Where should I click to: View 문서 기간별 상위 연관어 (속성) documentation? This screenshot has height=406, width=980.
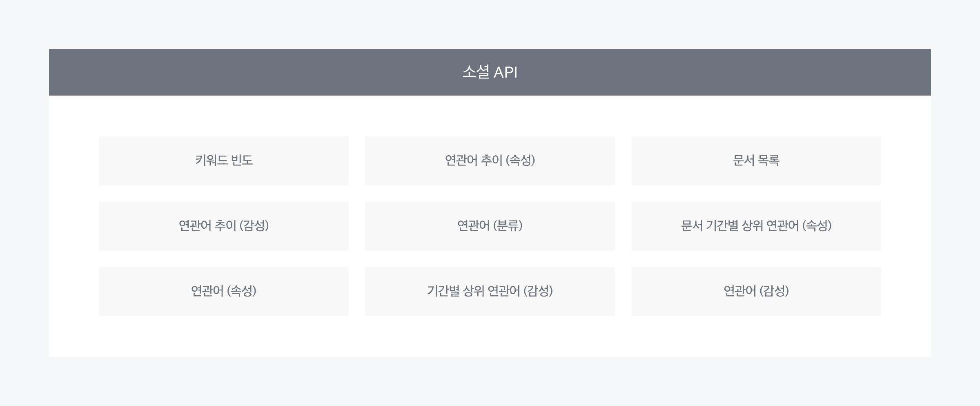point(756,226)
